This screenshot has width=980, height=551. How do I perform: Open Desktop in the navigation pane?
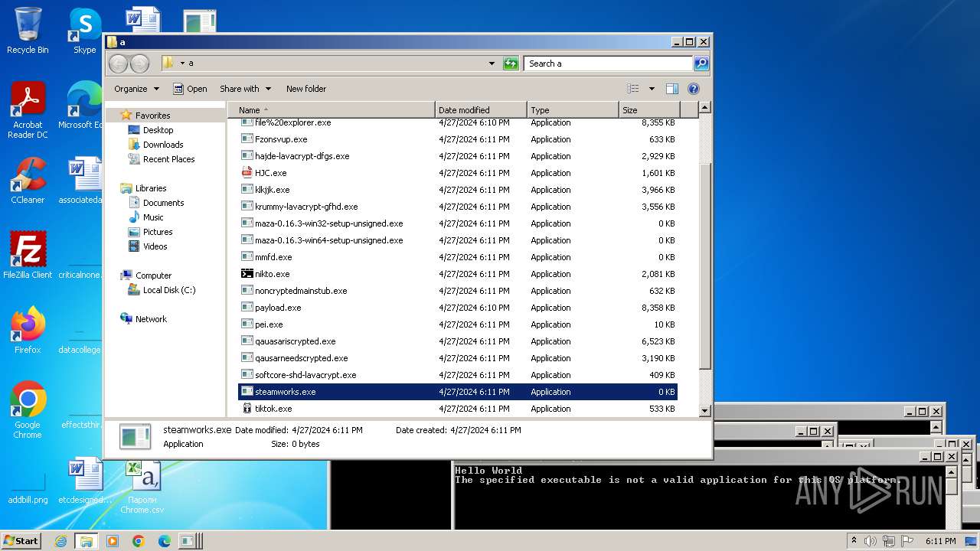[158, 130]
